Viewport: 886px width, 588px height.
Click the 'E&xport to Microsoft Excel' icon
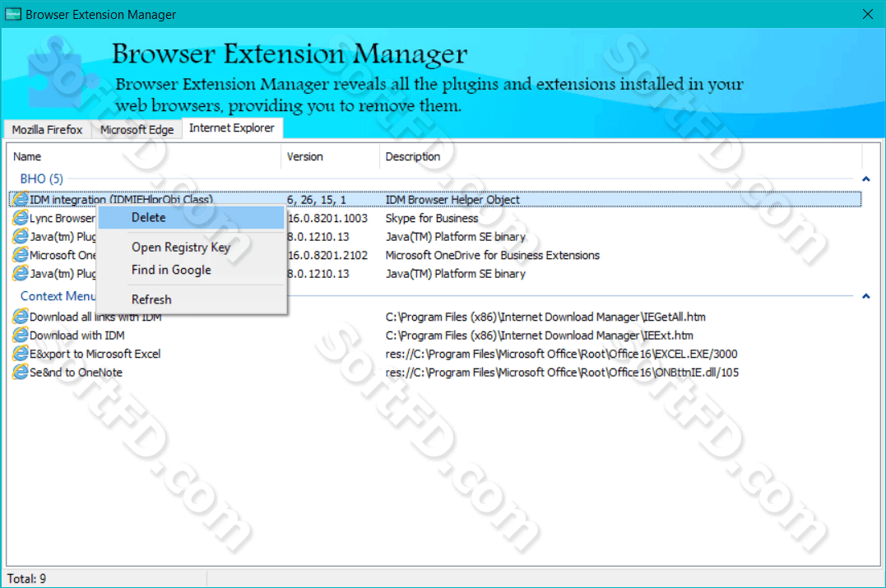click(21, 354)
